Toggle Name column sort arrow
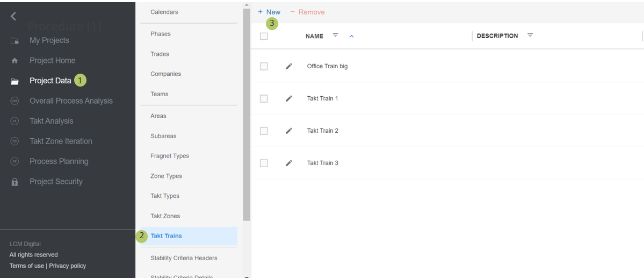The image size is (644, 279). [x=352, y=36]
